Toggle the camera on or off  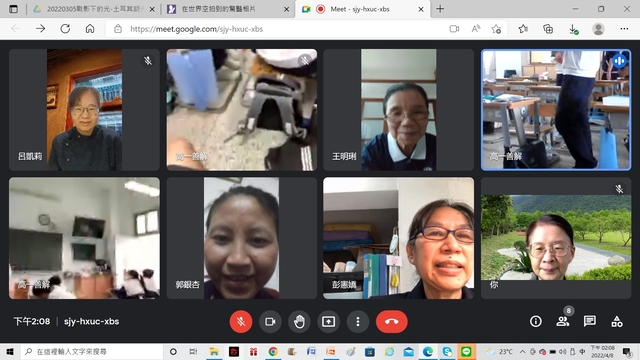270,322
